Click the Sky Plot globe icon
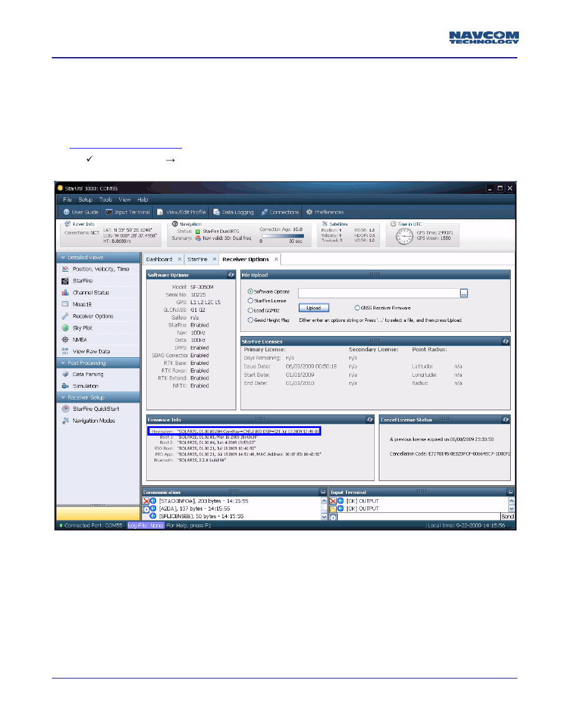 pos(65,328)
